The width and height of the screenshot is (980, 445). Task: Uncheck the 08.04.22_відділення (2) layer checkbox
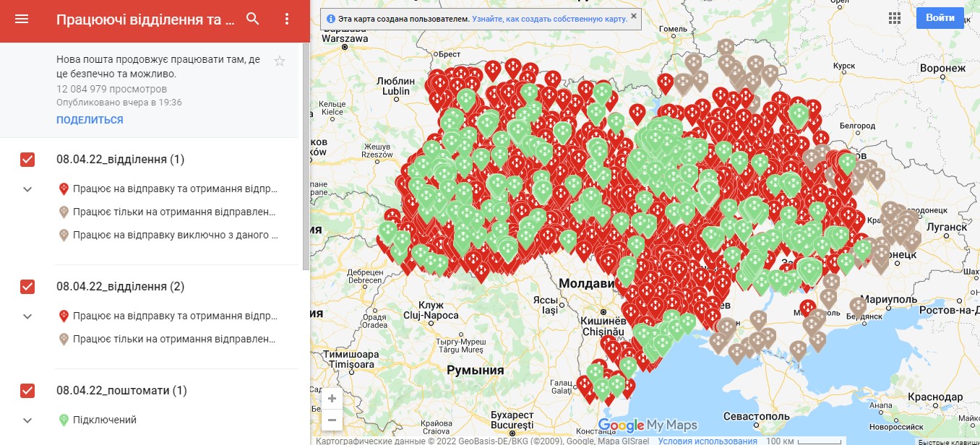point(27,287)
